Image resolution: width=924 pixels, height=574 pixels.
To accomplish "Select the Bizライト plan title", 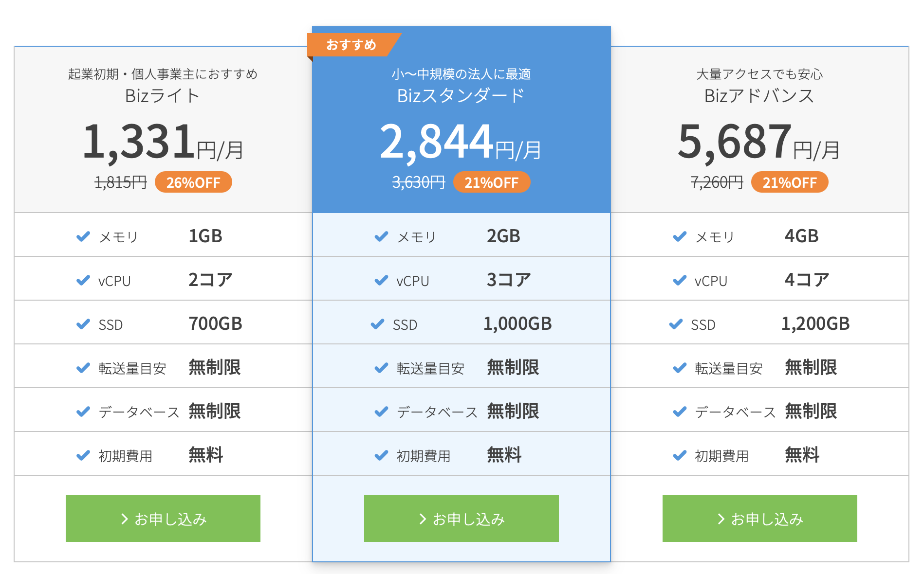I will (x=163, y=96).
